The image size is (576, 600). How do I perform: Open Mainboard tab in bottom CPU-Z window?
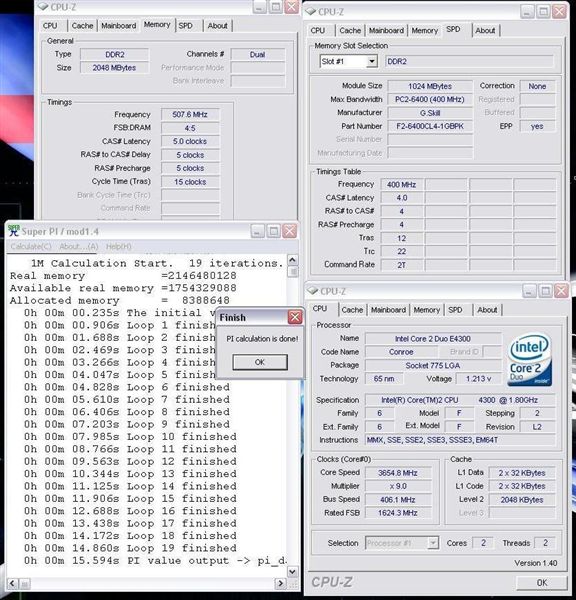[x=388, y=310]
